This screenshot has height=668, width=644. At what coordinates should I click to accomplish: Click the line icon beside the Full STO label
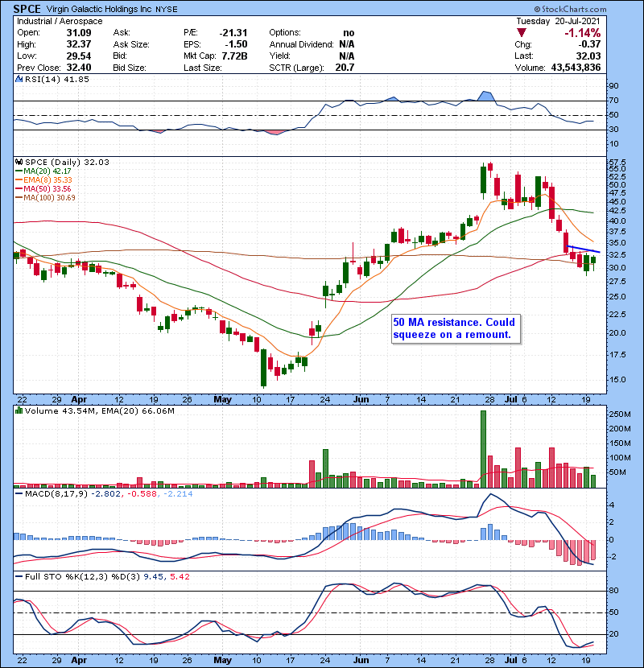(18, 576)
